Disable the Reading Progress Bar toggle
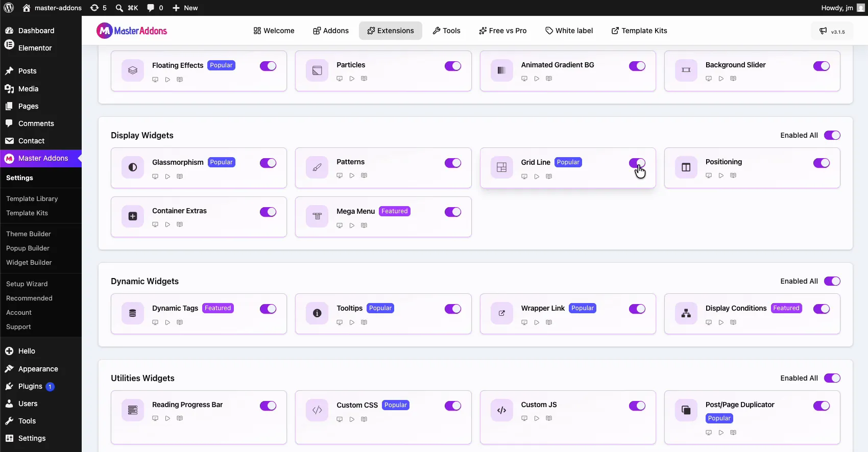868x452 pixels. (268, 406)
